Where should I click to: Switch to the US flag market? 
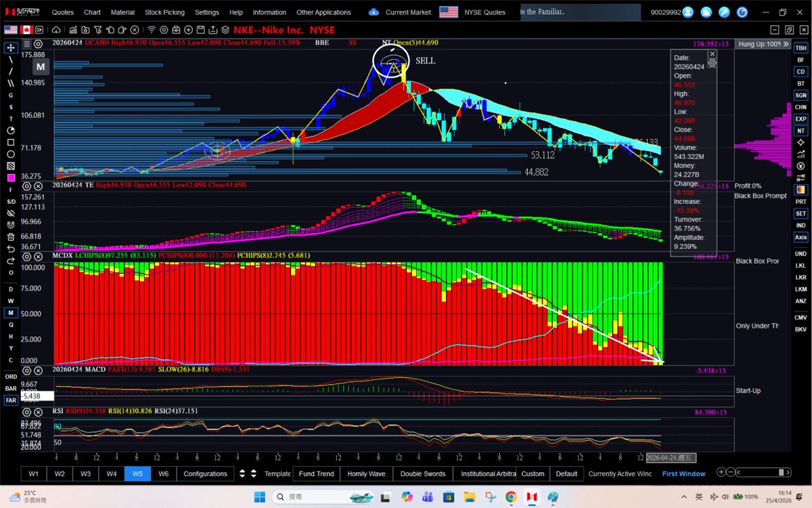coord(11,30)
